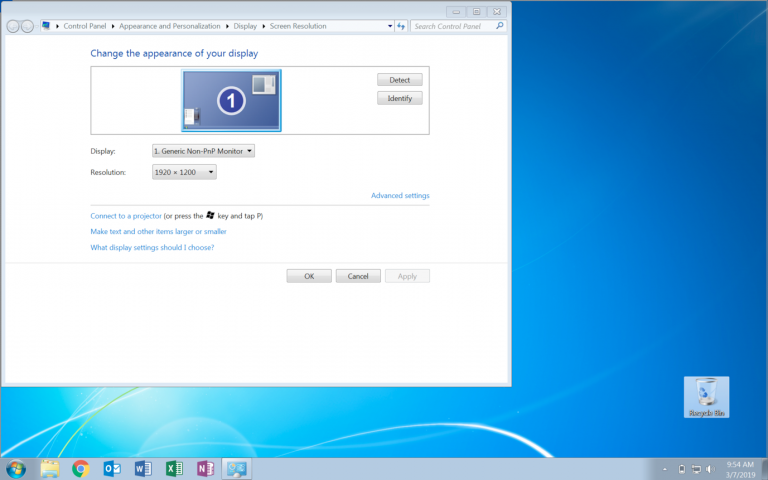Select the Recycle Bin desktop icon
The width and height of the screenshot is (768, 480).
pyautogui.click(x=706, y=397)
